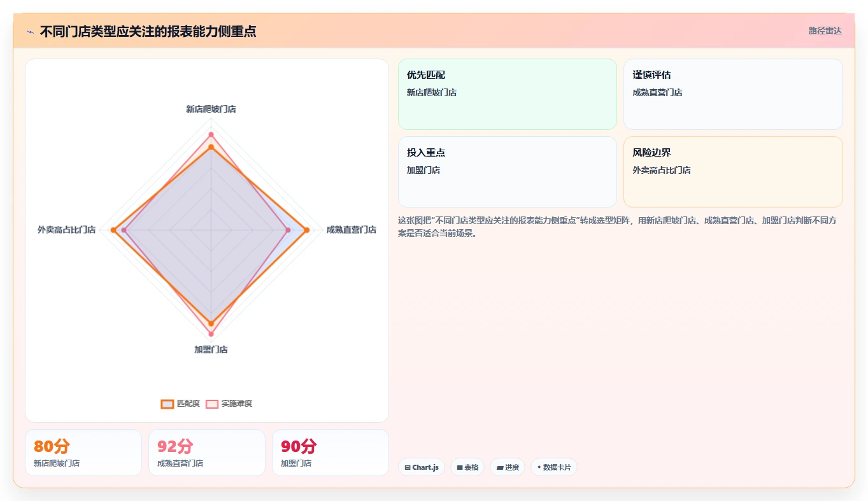
Task: Click the 数据卡片 tag chip
Action: (554, 467)
